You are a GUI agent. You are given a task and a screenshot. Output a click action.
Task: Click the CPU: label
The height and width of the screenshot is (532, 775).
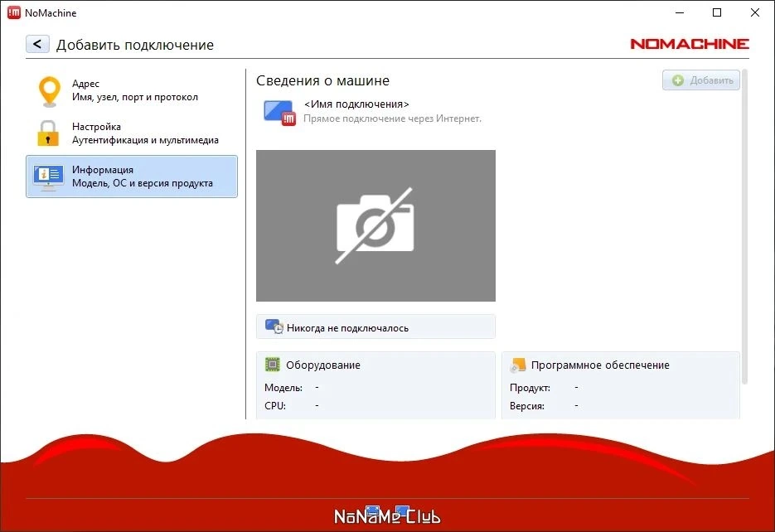coord(275,405)
